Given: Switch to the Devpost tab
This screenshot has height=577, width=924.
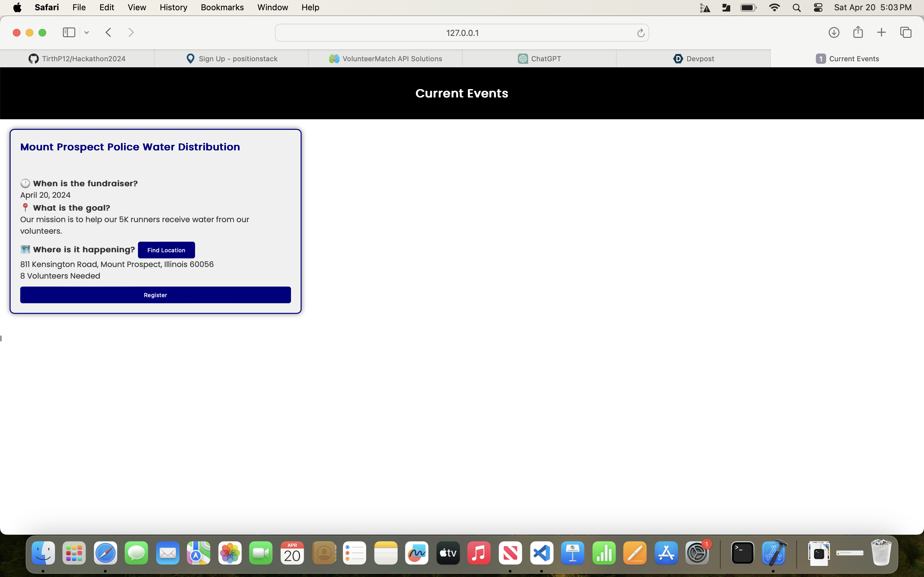Looking at the screenshot, I should [693, 59].
